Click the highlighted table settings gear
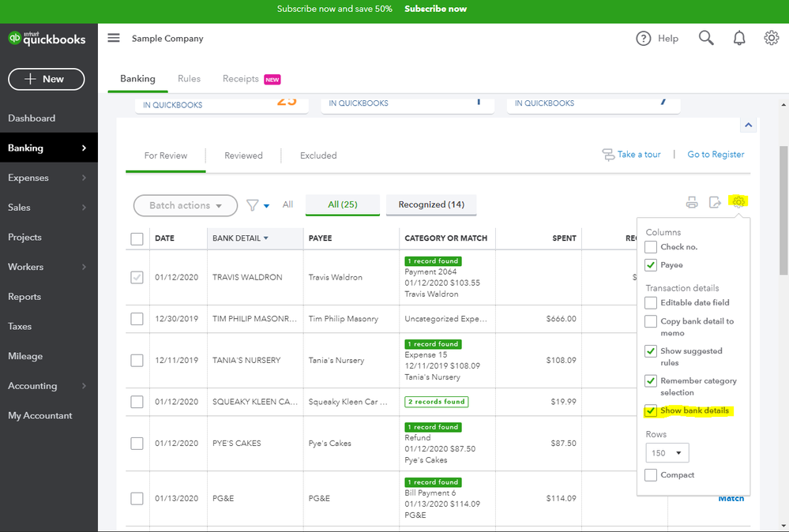The height and width of the screenshot is (532, 789). (738, 201)
